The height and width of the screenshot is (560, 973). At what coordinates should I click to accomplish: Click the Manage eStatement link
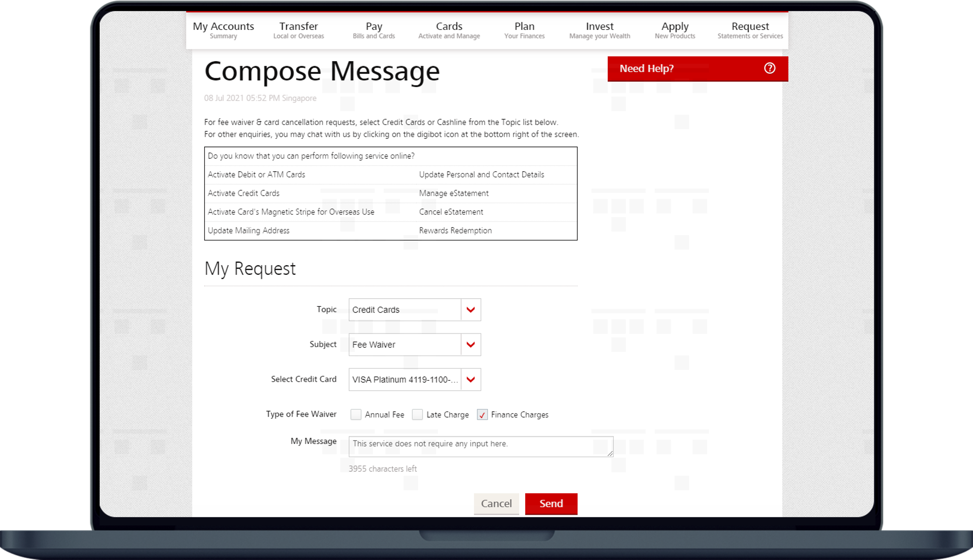pyautogui.click(x=453, y=193)
